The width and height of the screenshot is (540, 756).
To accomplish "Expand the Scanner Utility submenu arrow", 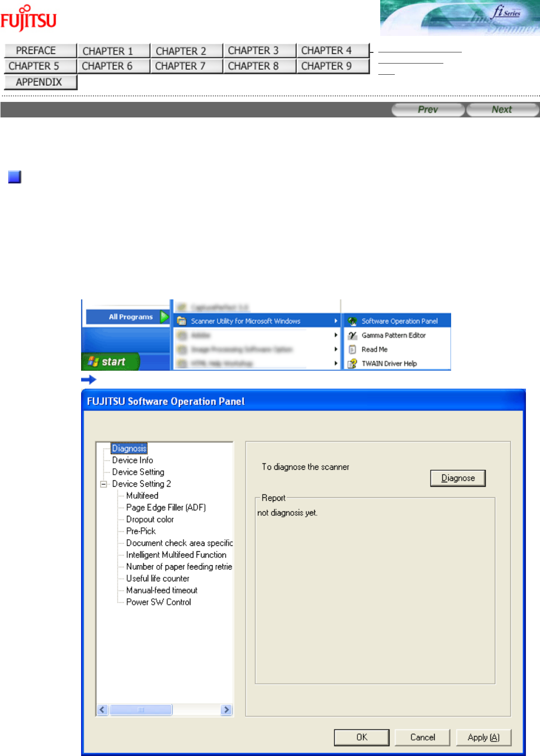I will pos(336,321).
